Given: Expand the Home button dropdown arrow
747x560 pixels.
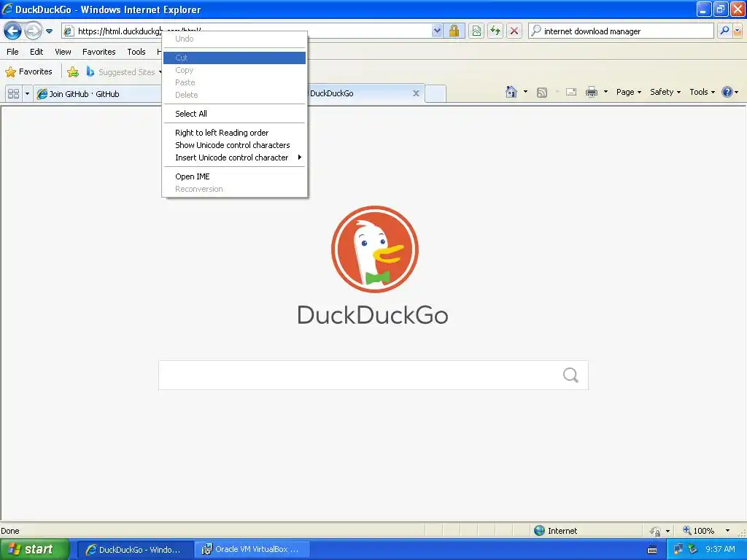Looking at the screenshot, I should 525,92.
